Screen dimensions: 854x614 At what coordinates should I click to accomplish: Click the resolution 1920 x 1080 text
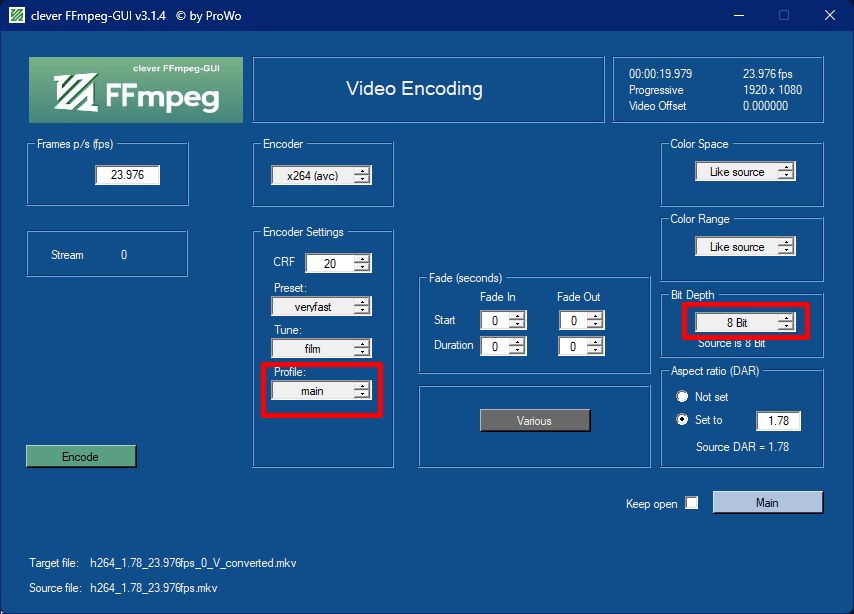[772, 90]
